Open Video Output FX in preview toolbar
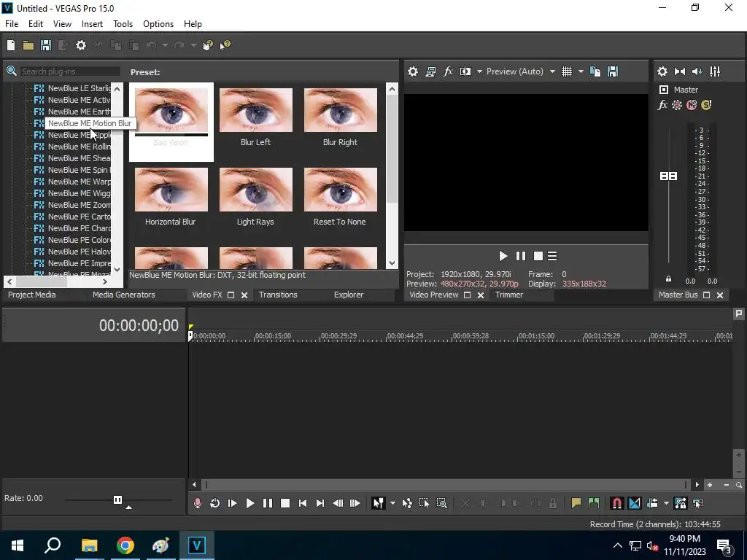Screen dimensions: 747x560 pyautogui.click(x=448, y=71)
